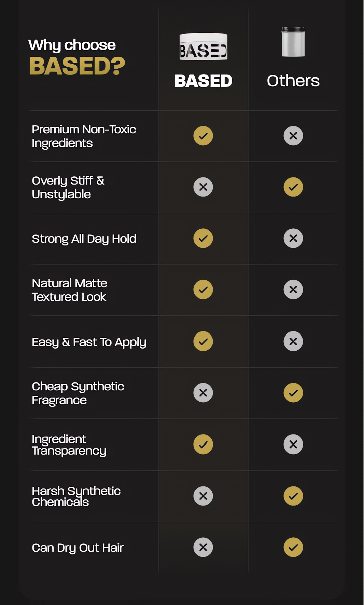Click Others X icon for Natural Matte Textured Look

click(x=293, y=290)
